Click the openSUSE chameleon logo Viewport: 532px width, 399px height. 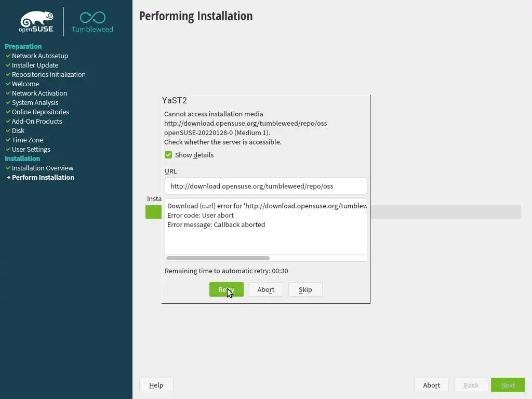click(x=37, y=22)
